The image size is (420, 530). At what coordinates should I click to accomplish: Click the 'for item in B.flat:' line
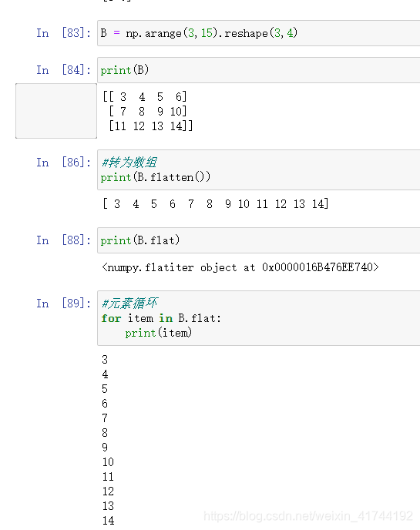[161, 318]
